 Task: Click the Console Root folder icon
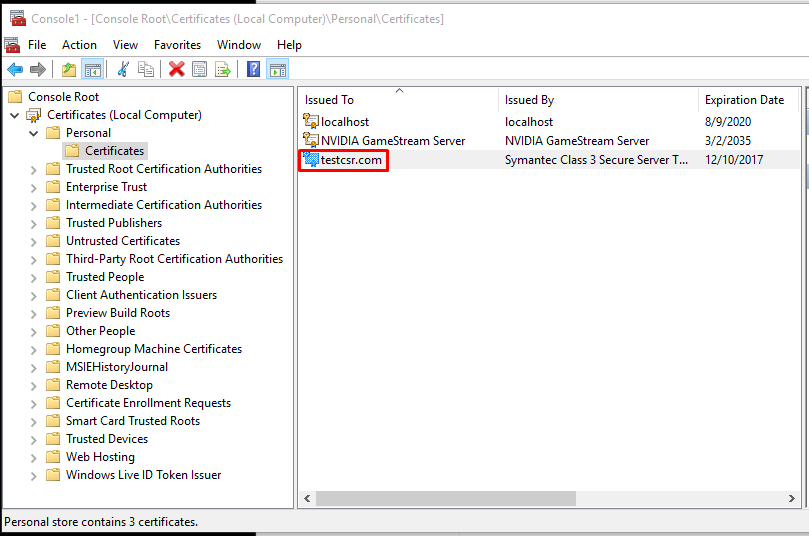pyautogui.click(x=15, y=96)
